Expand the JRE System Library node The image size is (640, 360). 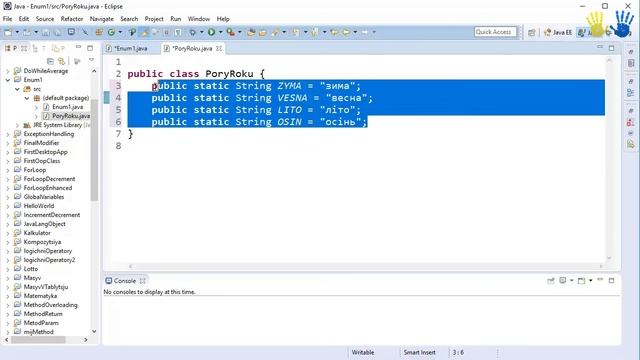pyautogui.click(x=17, y=125)
